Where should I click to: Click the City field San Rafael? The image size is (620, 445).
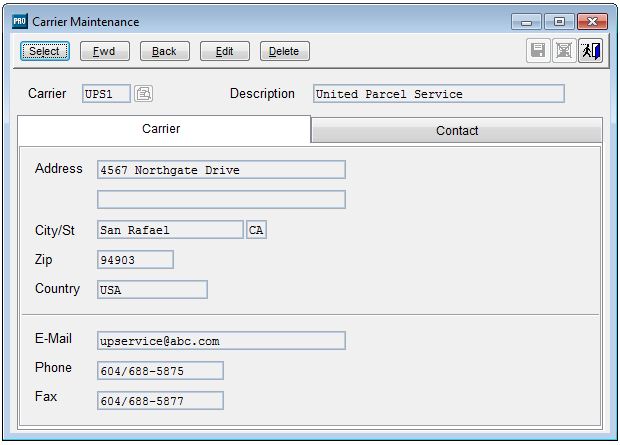(x=170, y=229)
